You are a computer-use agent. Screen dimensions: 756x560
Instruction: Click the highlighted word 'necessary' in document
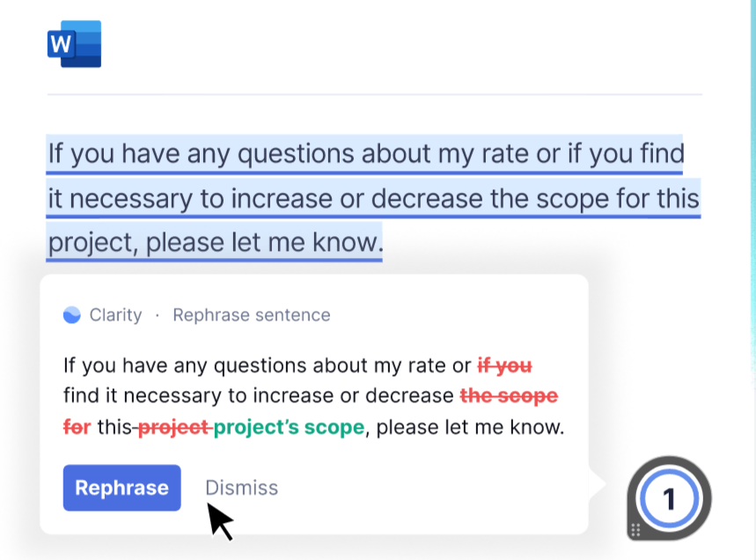tap(130, 199)
